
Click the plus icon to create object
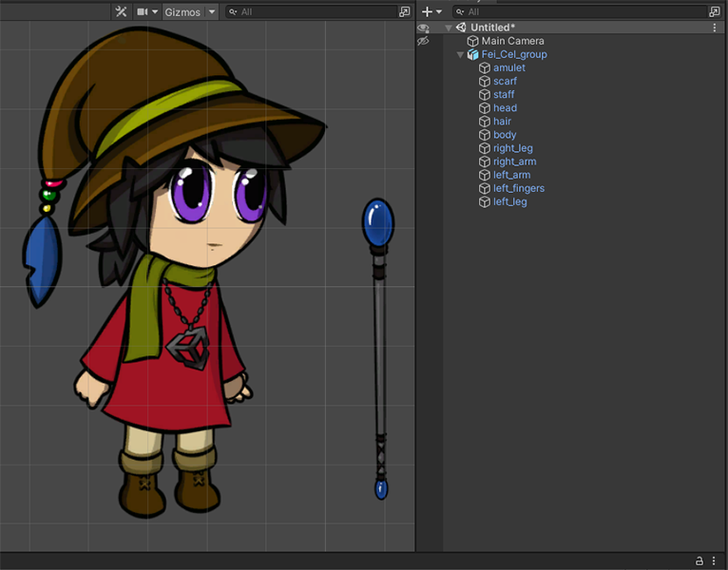click(428, 11)
